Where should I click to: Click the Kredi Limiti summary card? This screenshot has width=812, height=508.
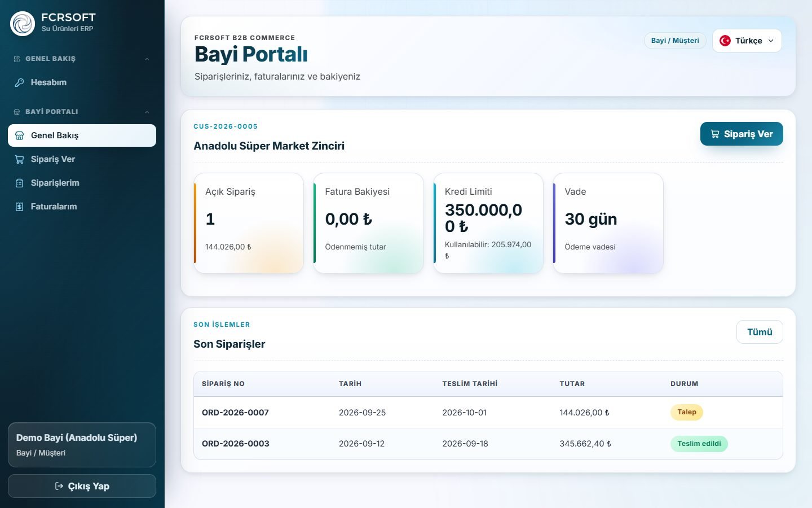pos(488,224)
